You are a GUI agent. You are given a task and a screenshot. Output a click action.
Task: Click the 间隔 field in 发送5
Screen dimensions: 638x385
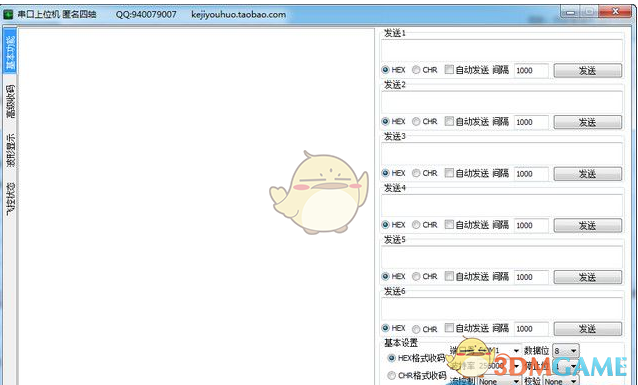(531, 277)
